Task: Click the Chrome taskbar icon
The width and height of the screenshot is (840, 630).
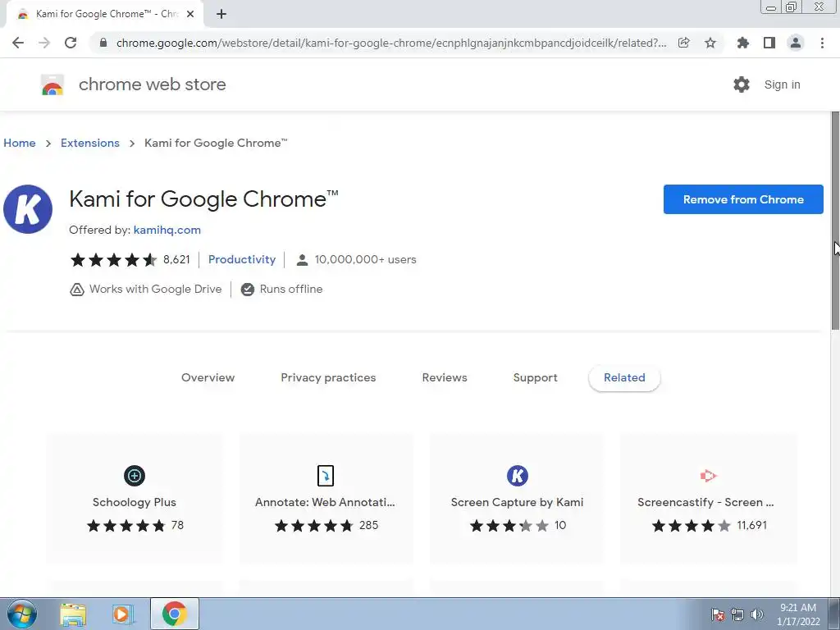Action: pyautogui.click(x=174, y=614)
